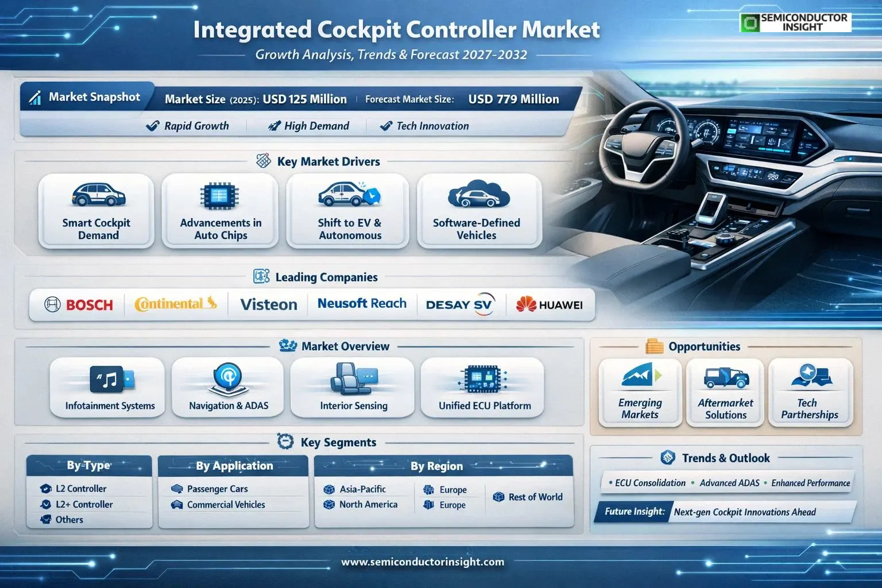Click the Leading Companies header icon
The width and height of the screenshot is (882, 588).
(261, 277)
